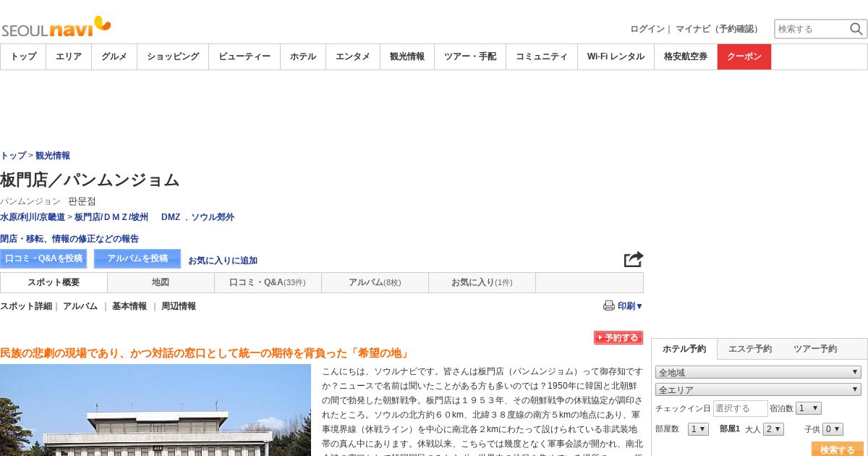Open the 宿泊数 nights dropdown
868x456 pixels.
(809, 408)
